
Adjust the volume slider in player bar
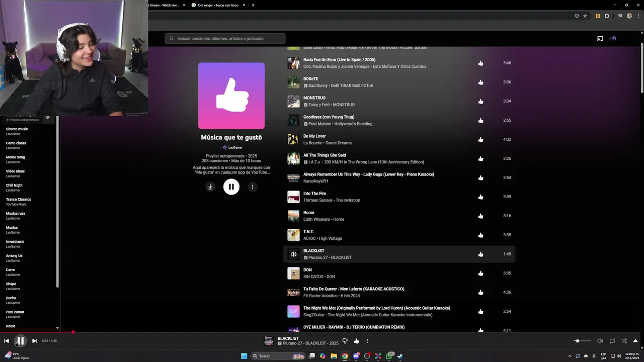582,341
